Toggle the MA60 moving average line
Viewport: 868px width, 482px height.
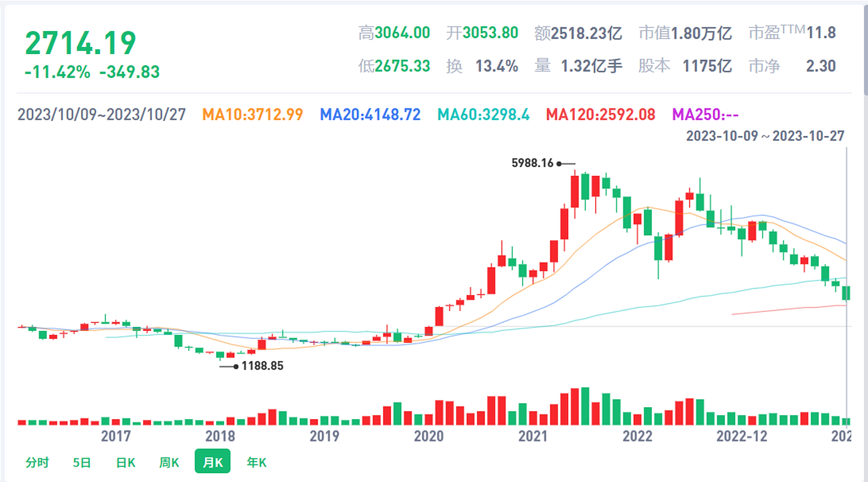pos(483,114)
